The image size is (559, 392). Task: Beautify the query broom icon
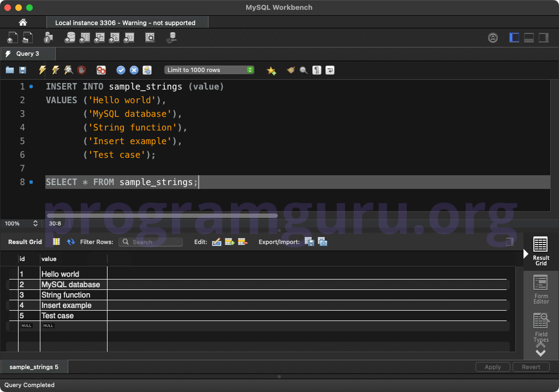[x=290, y=70]
